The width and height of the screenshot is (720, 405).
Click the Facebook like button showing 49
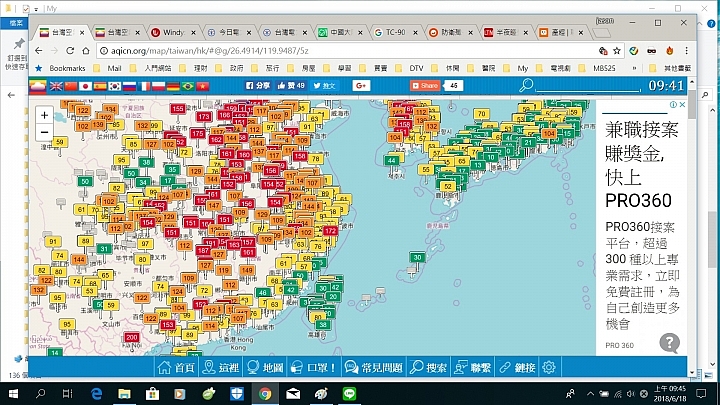pyautogui.click(x=291, y=85)
